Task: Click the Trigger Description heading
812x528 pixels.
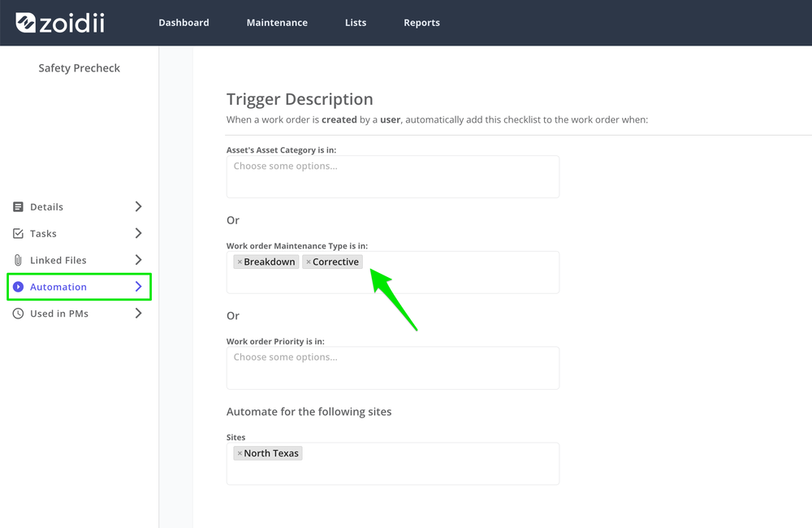Action: [x=300, y=99]
